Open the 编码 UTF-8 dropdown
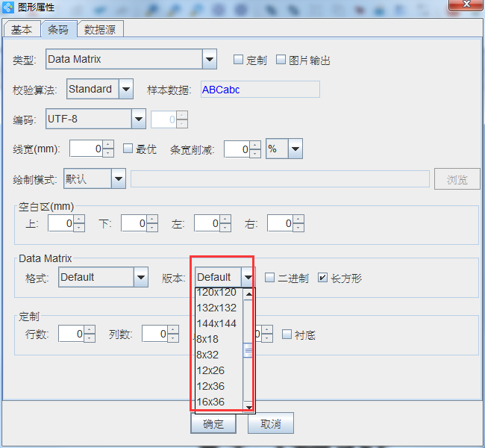 pos(138,119)
